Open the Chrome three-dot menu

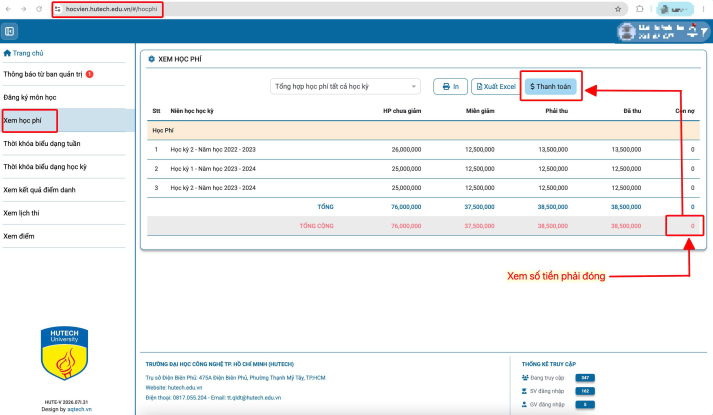[x=703, y=9]
